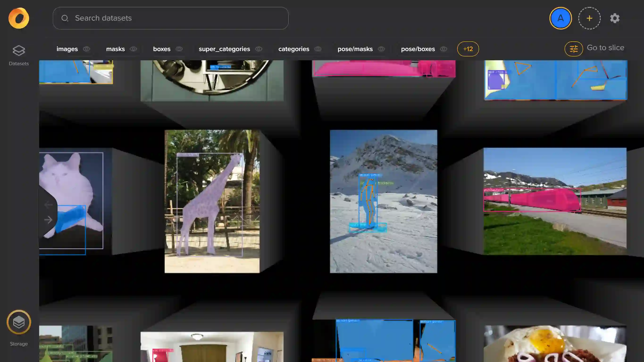Viewport: 644px width, 362px height.
Task: Expand the +12 more tensors chip
Action: tap(468, 49)
